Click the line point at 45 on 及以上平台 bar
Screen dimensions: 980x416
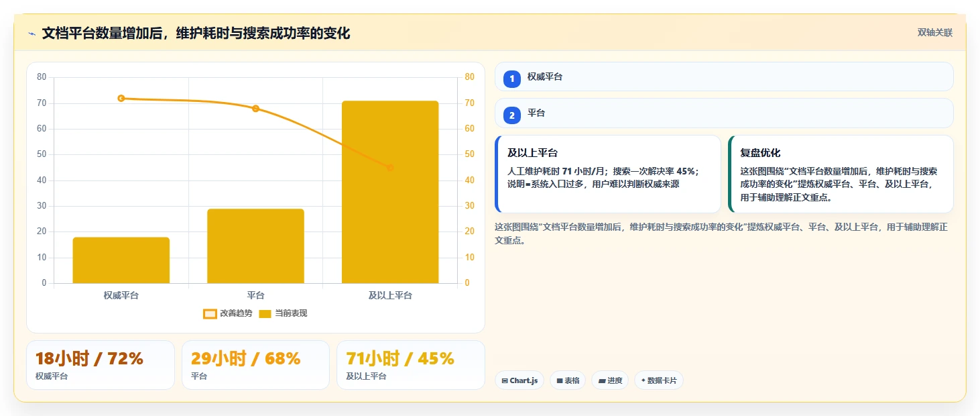point(390,168)
